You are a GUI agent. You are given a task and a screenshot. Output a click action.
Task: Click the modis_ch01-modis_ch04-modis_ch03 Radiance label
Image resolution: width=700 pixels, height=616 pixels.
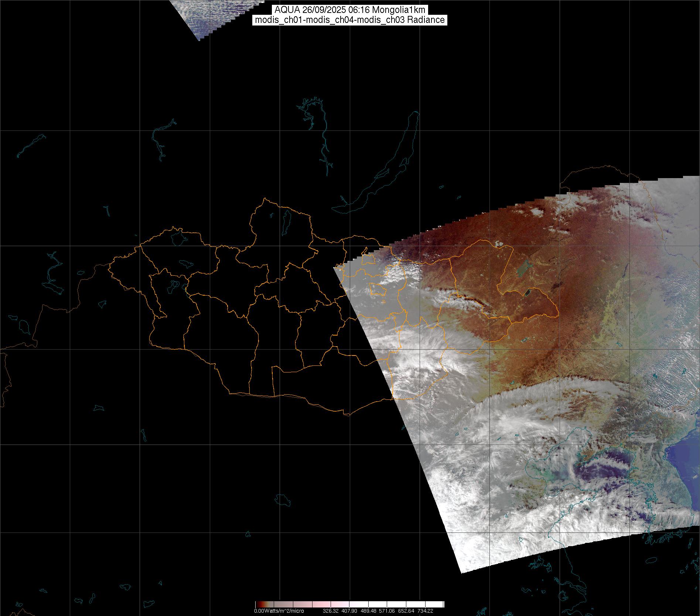pyautogui.click(x=350, y=20)
